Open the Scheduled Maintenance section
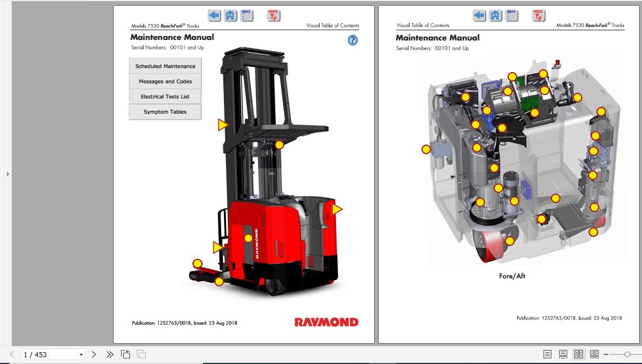The image size is (642, 364). (x=165, y=66)
